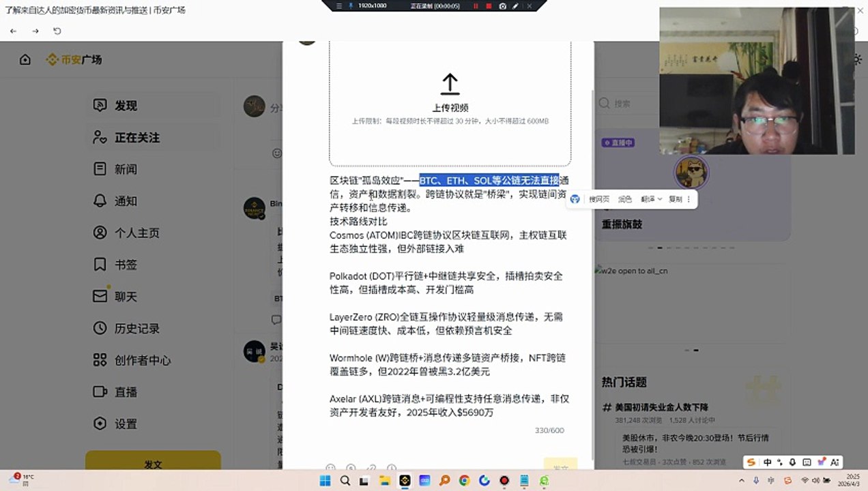The image size is (868, 491).
Task: Click 润色 in the selection popup
Action: click(625, 199)
